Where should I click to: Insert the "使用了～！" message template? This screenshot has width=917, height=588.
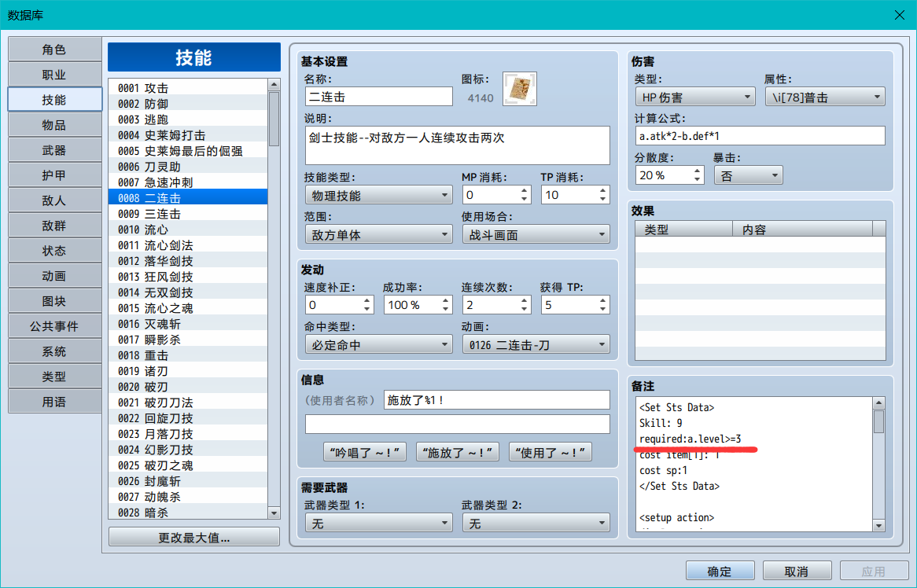pos(551,452)
